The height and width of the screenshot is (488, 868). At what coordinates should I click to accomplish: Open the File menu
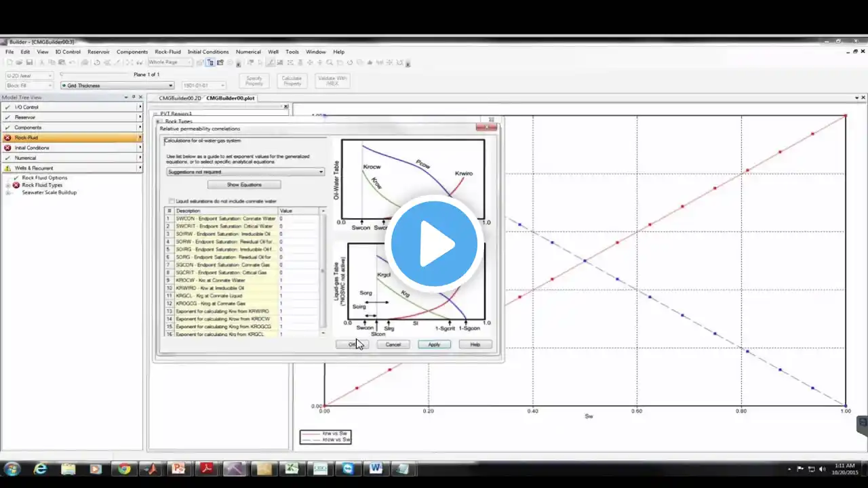coord(9,52)
